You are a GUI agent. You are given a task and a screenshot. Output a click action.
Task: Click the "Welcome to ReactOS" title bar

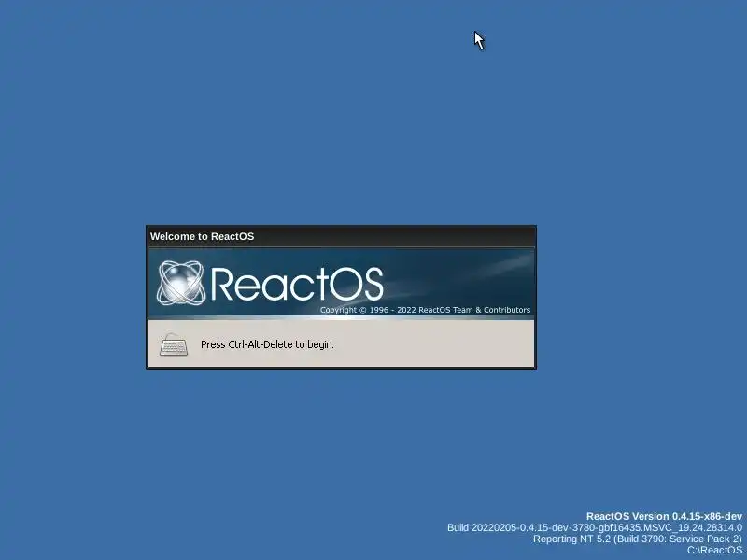[x=341, y=236]
